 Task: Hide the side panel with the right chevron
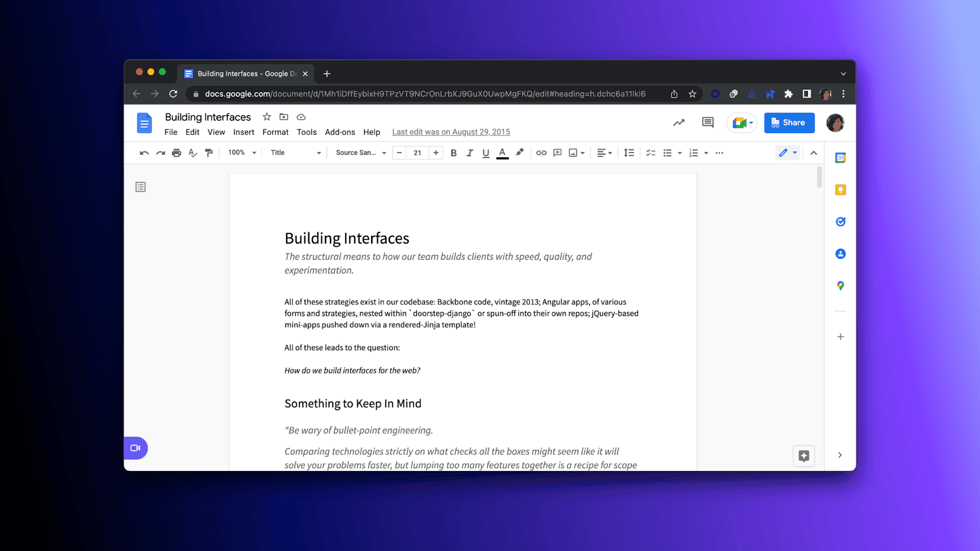(840, 455)
